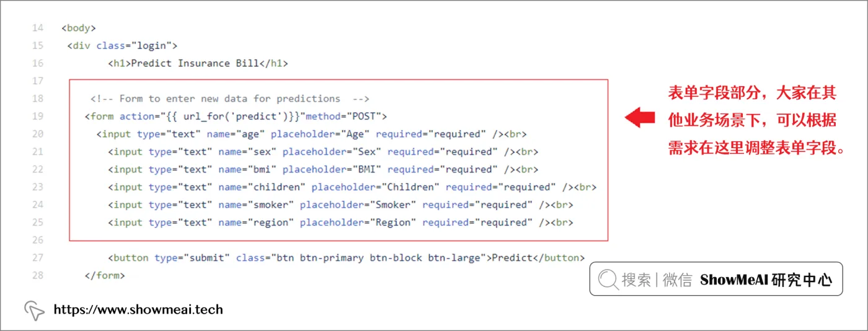Screen dimensions: 868x331
Task: Click the name="bmi" input line
Action: 324,169
